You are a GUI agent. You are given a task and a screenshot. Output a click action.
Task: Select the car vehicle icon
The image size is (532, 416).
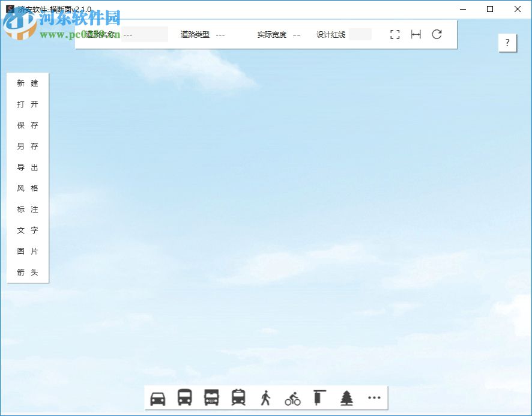click(x=157, y=397)
